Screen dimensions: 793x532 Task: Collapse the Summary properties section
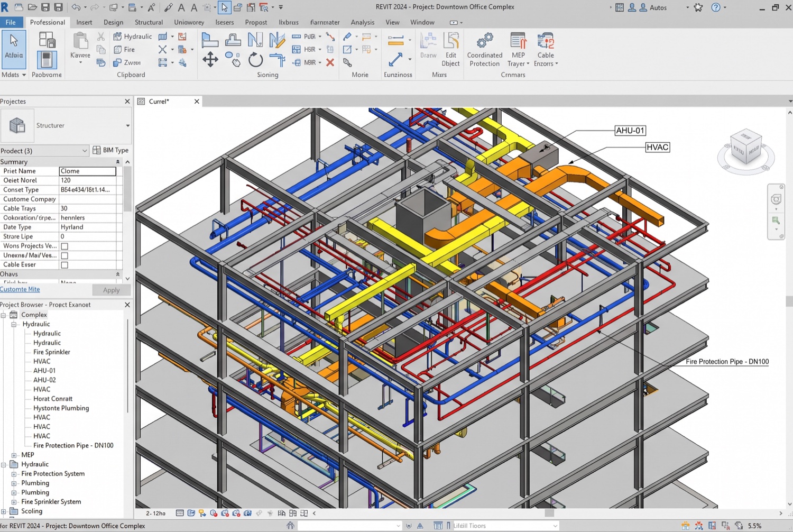(x=118, y=162)
